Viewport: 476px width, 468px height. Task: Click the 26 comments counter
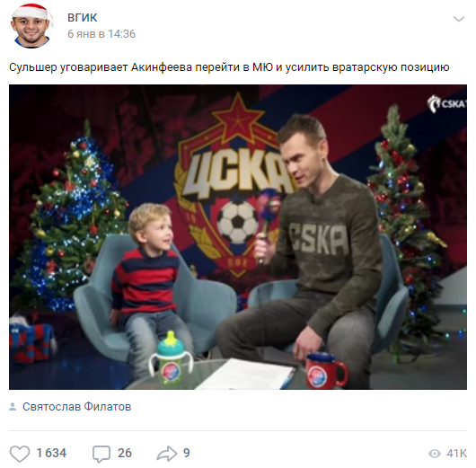click(125, 453)
